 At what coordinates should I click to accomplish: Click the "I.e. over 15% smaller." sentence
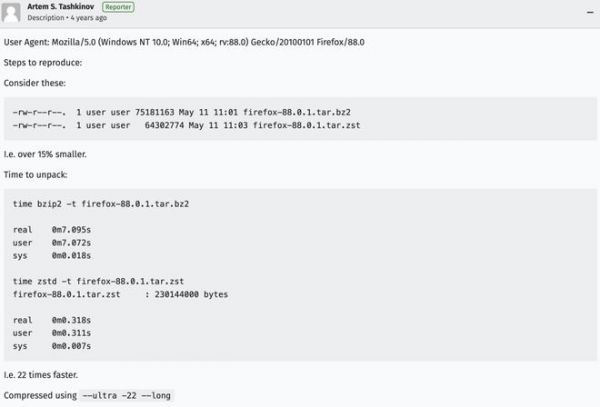(x=45, y=154)
